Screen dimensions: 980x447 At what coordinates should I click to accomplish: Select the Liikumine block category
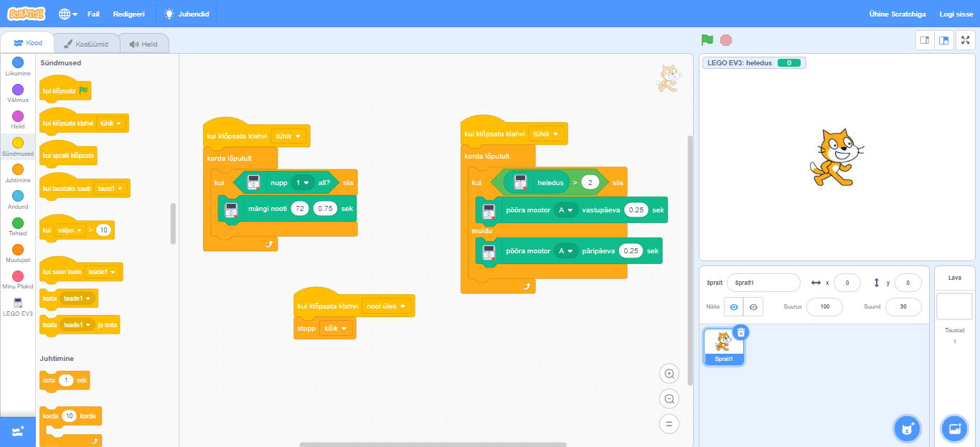pyautogui.click(x=18, y=67)
